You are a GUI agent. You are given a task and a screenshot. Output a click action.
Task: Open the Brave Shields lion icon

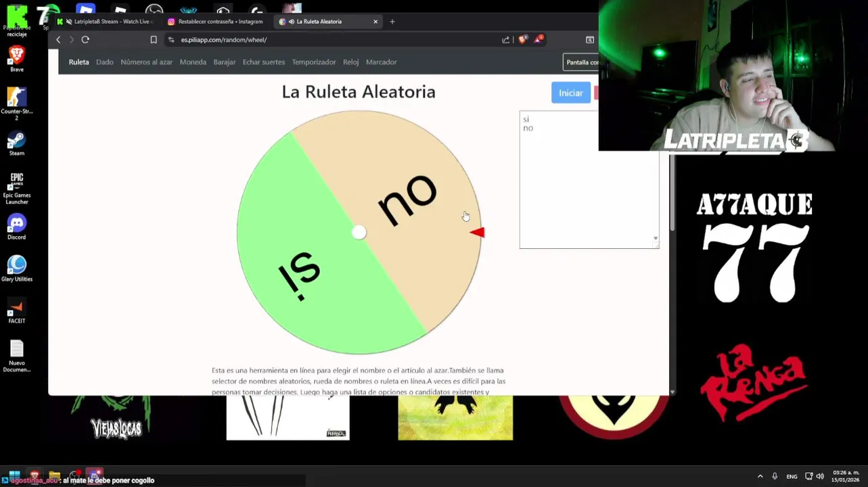point(522,40)
